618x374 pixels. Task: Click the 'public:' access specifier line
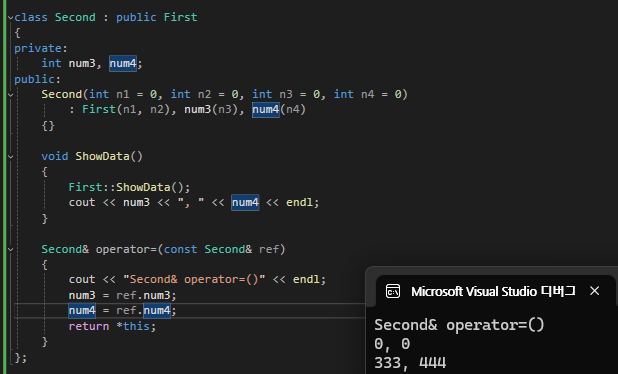37,79
